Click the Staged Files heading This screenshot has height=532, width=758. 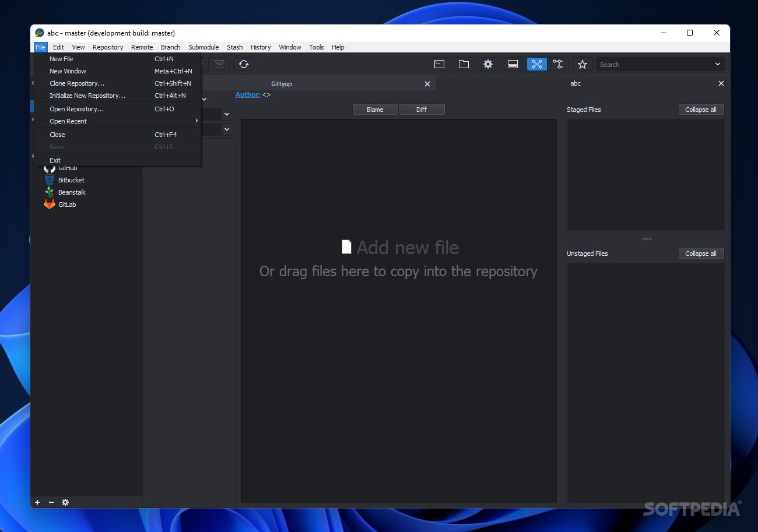[584, 110]
